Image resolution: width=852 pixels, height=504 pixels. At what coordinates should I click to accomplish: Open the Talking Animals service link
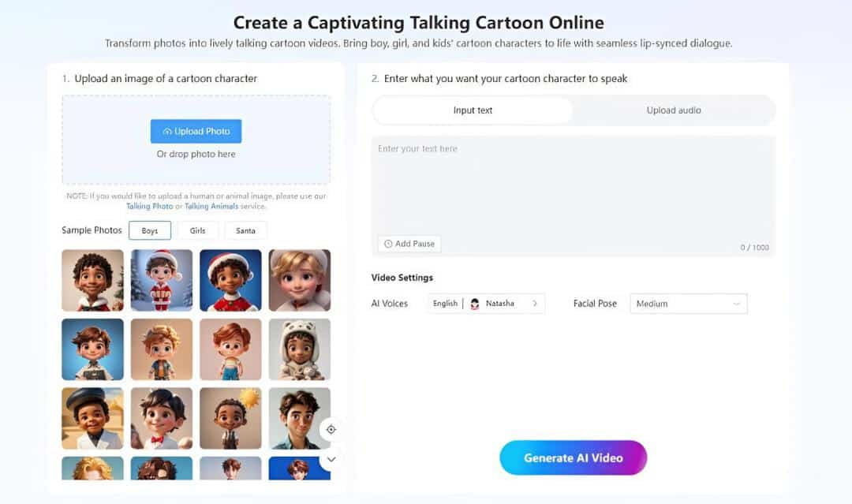[x=211, y=207]
